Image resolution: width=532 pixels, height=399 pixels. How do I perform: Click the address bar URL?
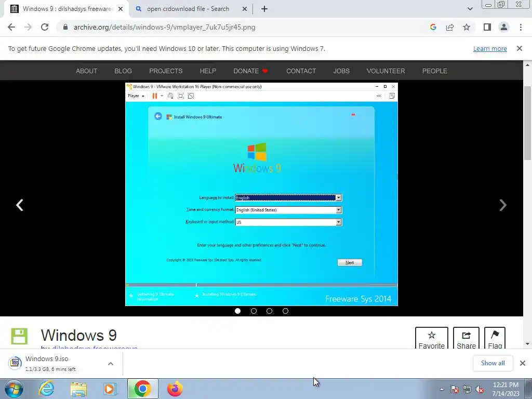[x=164, y=27]
